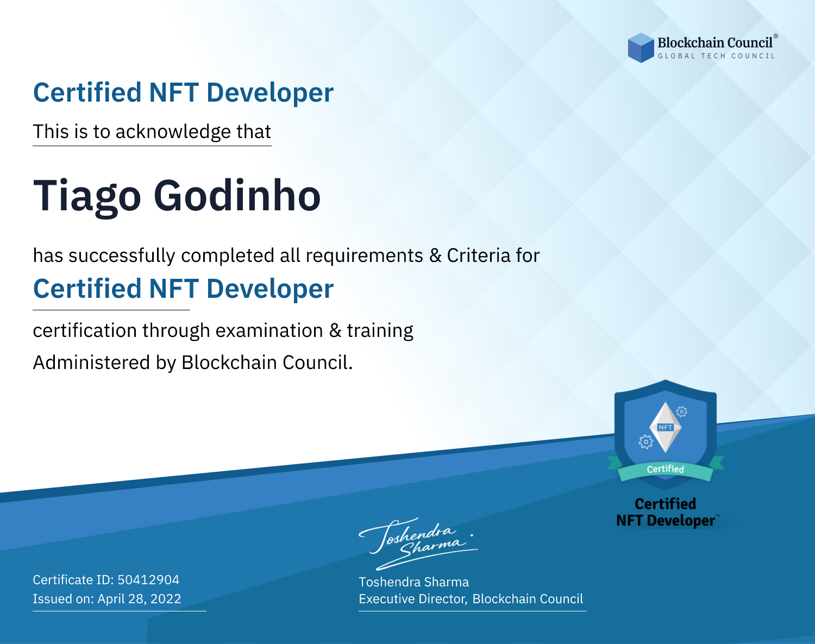This screenshot has width=815, height=644.
Task: Click "Administered by Blockchain Council." line
Action: coord(193,362)
